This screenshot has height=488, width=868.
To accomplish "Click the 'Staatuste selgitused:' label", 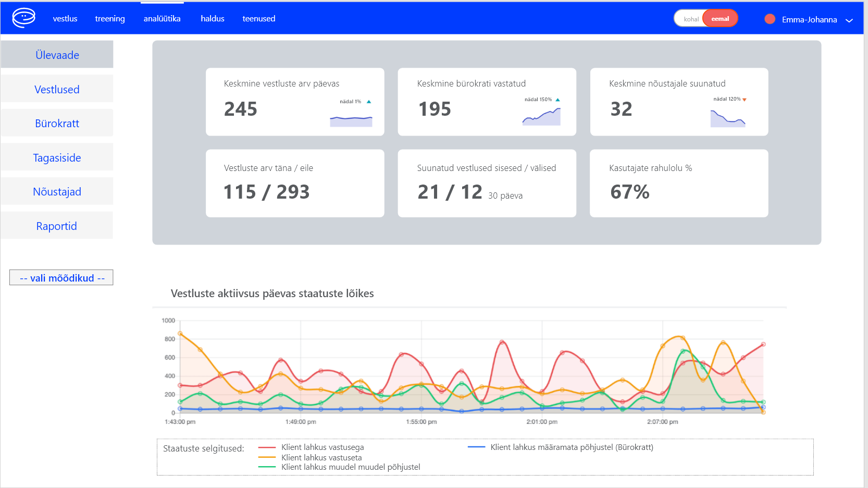I will pos(204,448).
